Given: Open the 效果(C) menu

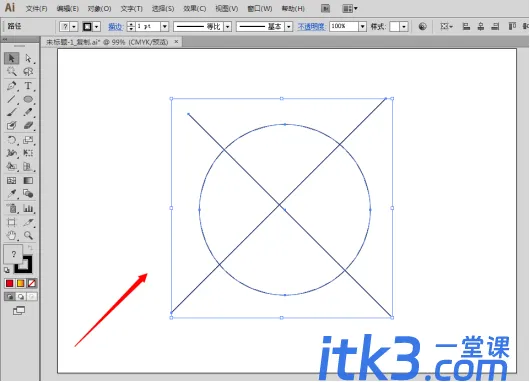Looking at the screenshot, I should 195,8.
